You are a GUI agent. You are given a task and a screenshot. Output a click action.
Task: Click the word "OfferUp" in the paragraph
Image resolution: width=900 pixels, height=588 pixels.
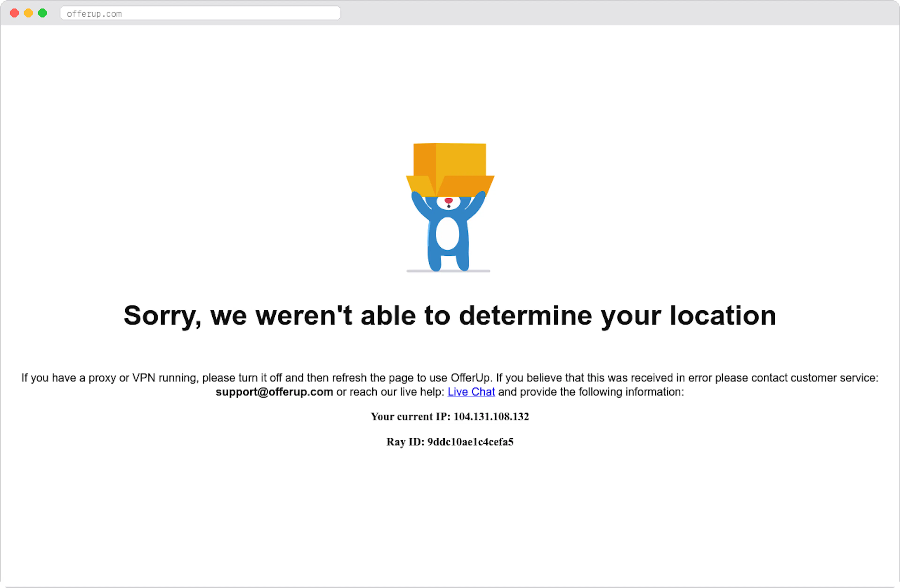[470, 377]
